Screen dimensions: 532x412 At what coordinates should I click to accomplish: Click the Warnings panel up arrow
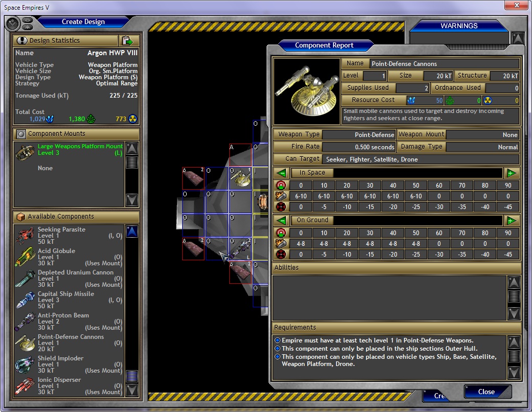click(518, 38)
